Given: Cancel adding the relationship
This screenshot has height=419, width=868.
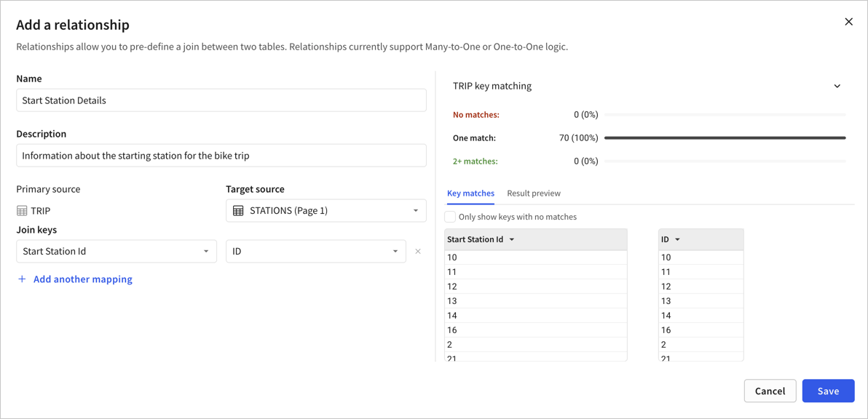Looking at the screenshot, I should click(x=770, y=391).
